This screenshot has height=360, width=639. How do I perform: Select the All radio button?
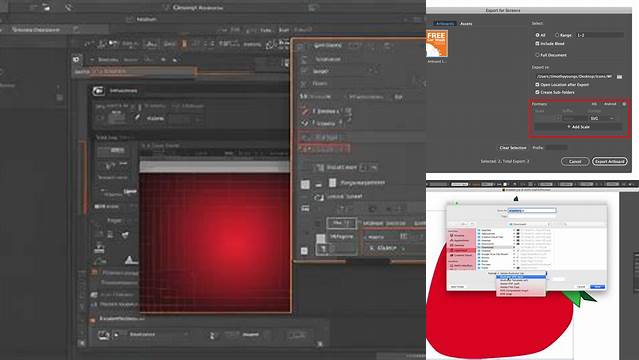pyautogui.click(x=538, y=35)
